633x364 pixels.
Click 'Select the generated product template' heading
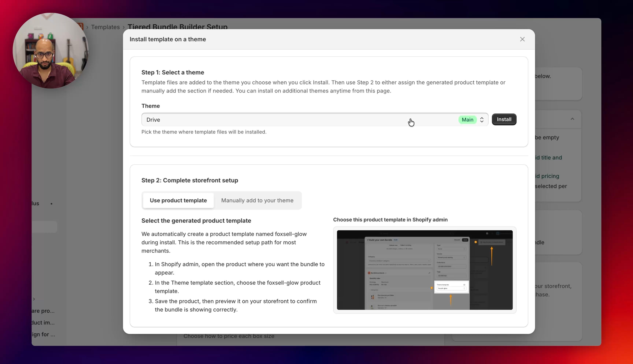pos(196,221)
